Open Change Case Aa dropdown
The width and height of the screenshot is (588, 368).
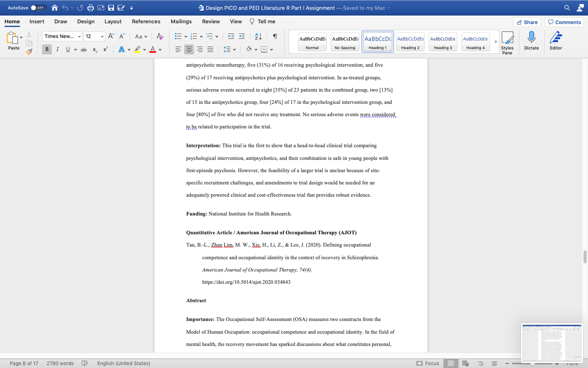141,36
